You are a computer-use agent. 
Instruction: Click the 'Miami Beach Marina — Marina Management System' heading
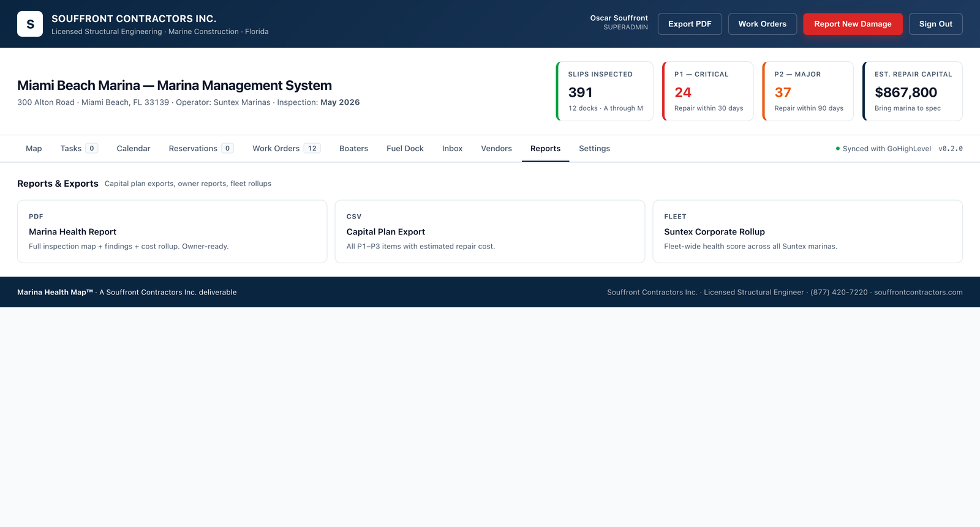(x=175, y=86)
